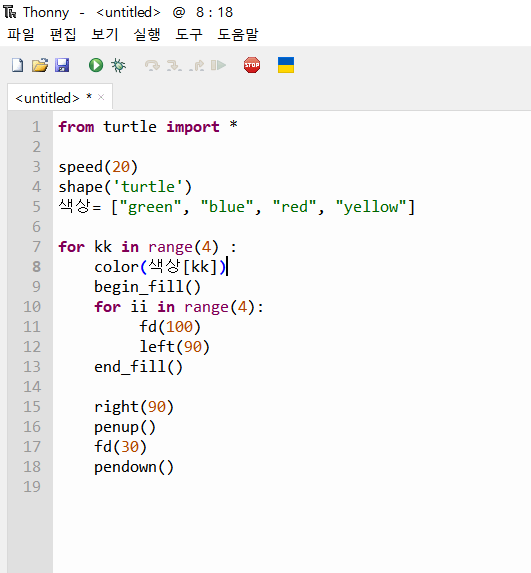531x573 pixels.
Task: Click the New file icon
Action: 18,65
